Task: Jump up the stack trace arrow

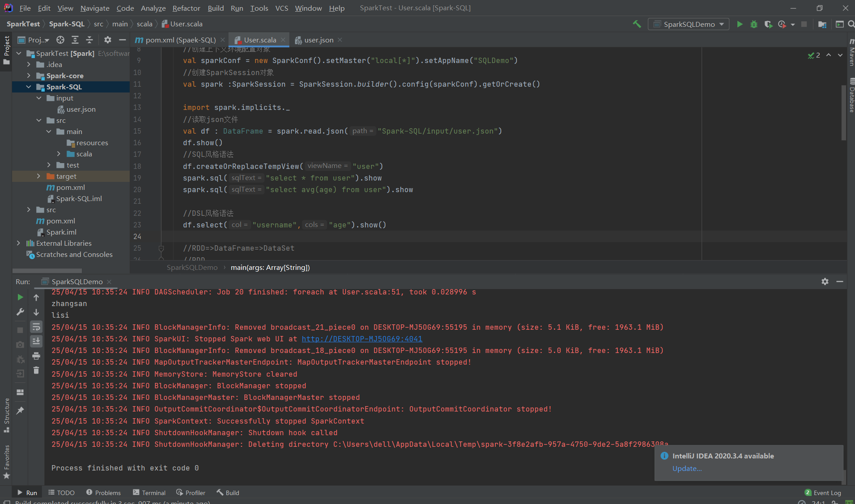Action: click(x=36, y=297)
